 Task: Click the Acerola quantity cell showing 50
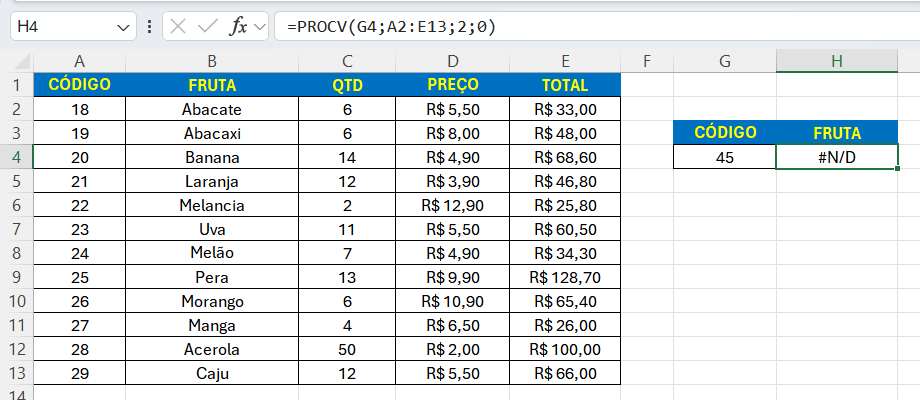[347, 349]
